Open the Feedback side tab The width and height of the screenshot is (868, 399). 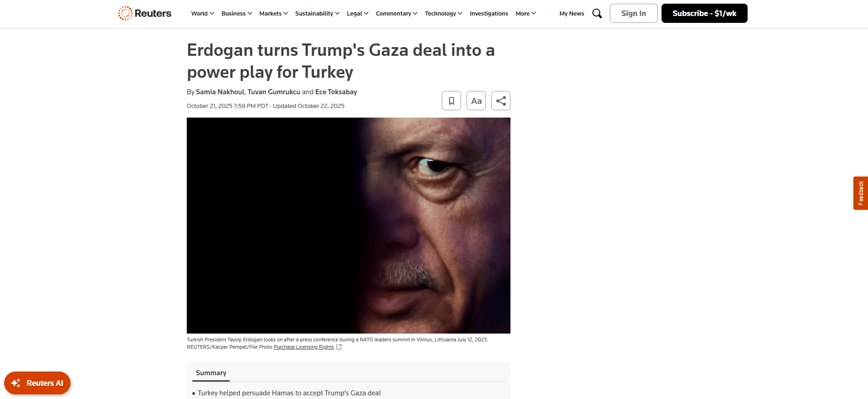click(x=861, y=193)
